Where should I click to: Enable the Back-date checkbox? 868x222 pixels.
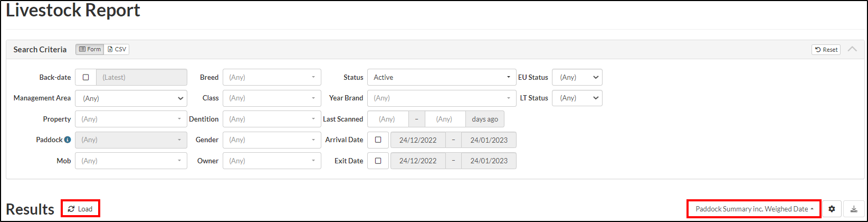(x=86, y=77)
